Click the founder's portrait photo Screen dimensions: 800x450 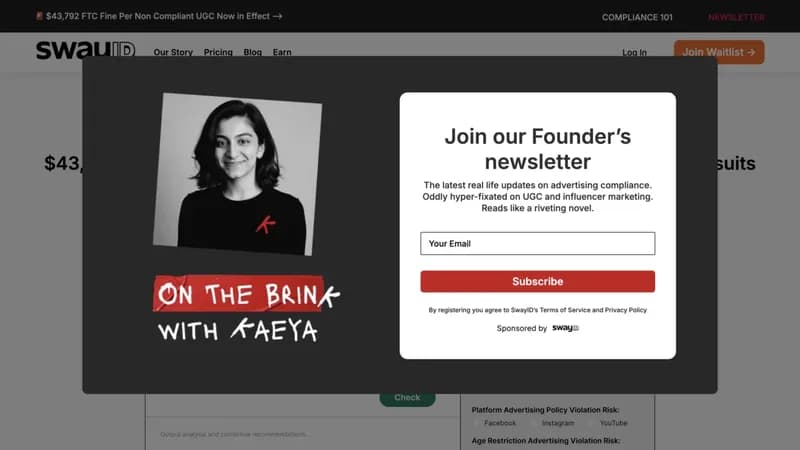[x=237, y=174]
